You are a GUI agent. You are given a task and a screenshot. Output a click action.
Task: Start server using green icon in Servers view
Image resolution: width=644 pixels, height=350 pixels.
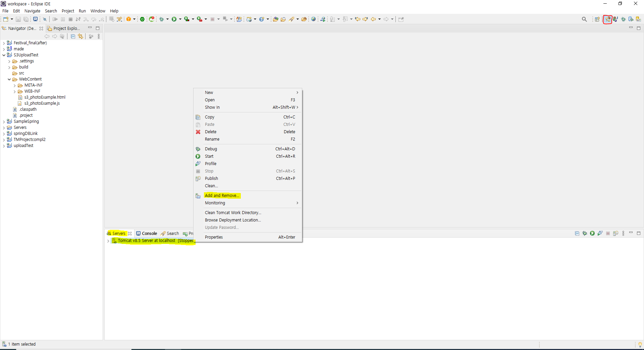click(592, 233)
